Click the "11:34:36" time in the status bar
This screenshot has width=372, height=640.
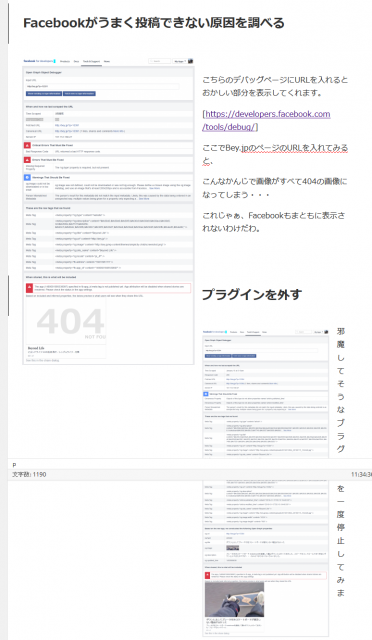[361, 474]
